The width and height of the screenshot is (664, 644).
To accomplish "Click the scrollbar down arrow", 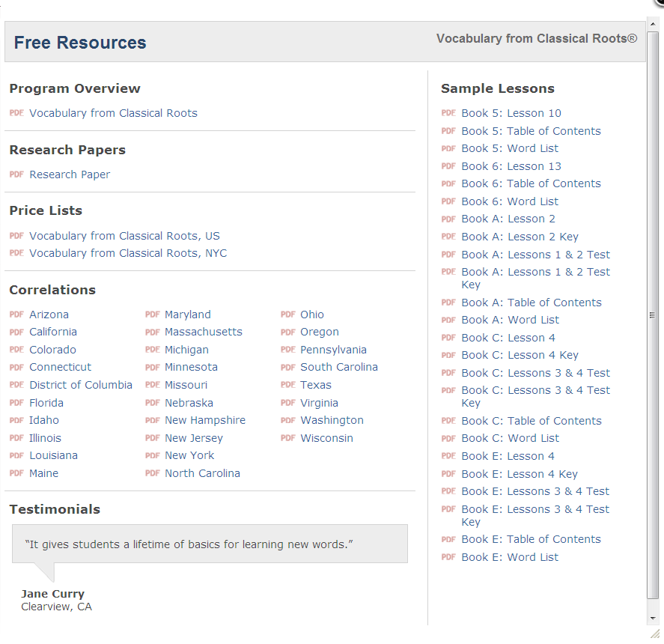I will tap(653, 618).
